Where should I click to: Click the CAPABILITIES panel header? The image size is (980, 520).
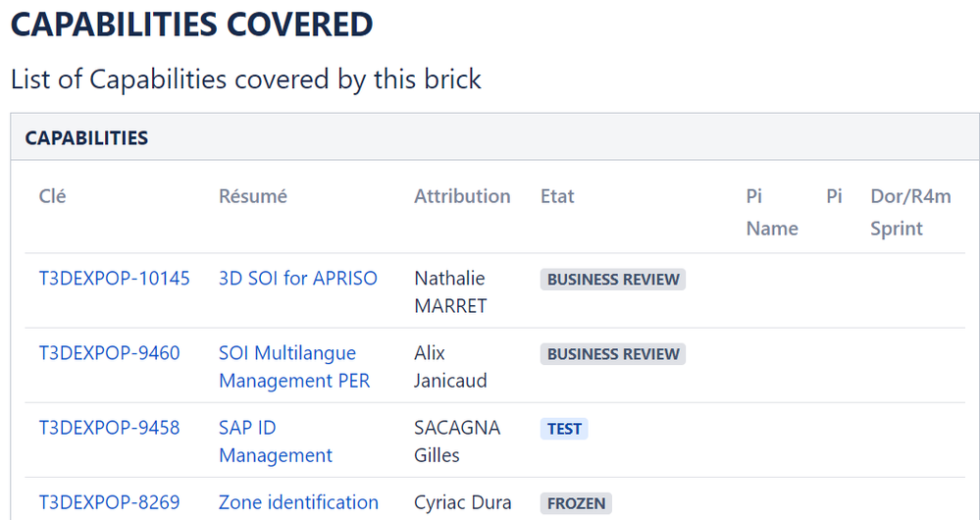[495, 137]
